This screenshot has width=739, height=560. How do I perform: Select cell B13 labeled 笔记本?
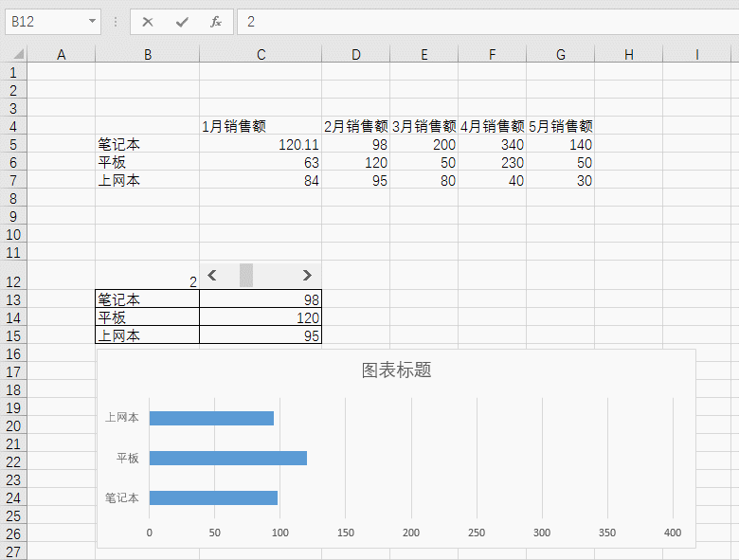[148, 298]
